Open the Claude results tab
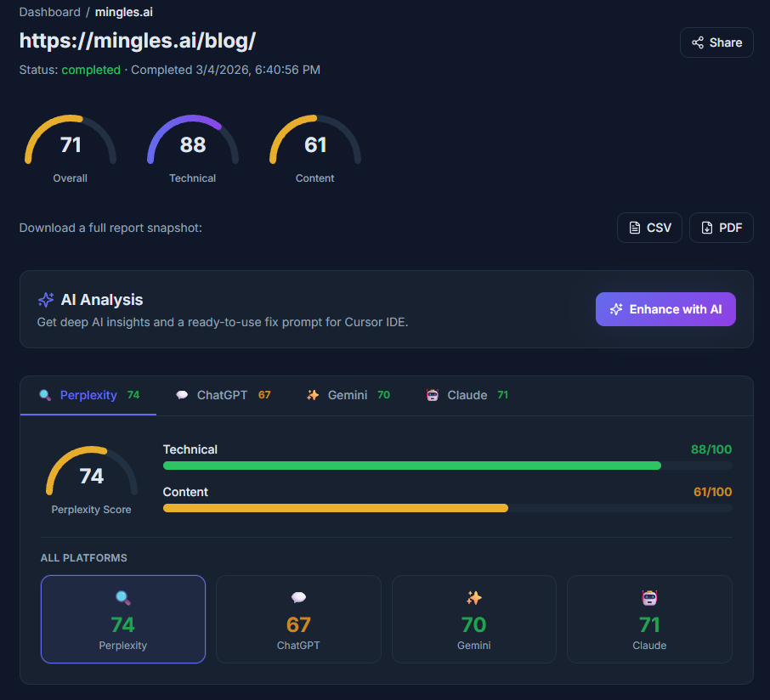This screenshot has height=700, width=770. (x=466, y=395)
